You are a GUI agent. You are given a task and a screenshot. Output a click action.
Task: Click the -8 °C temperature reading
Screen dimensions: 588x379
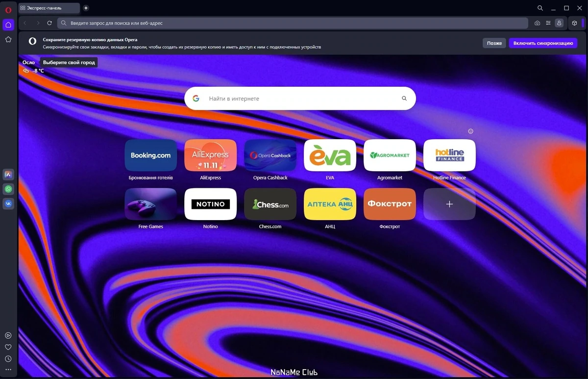tap(38, 71)
